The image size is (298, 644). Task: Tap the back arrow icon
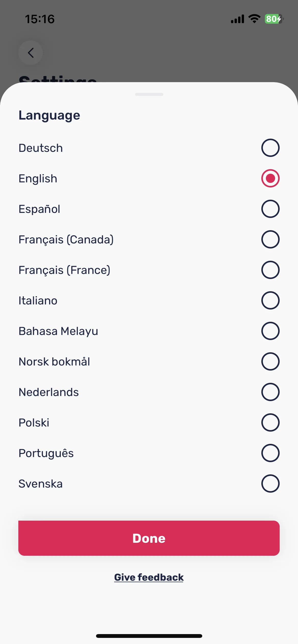[x=31, y=53]
